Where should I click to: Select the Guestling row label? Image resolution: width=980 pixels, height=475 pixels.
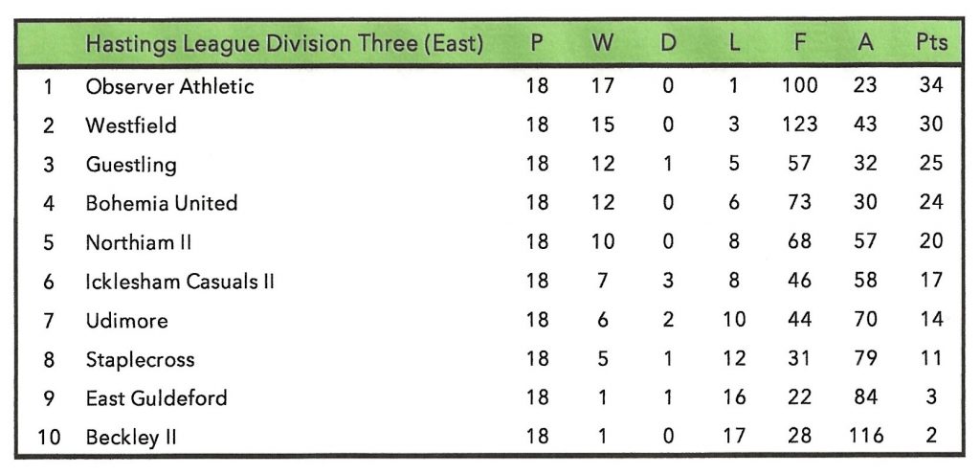coord(131,165)
